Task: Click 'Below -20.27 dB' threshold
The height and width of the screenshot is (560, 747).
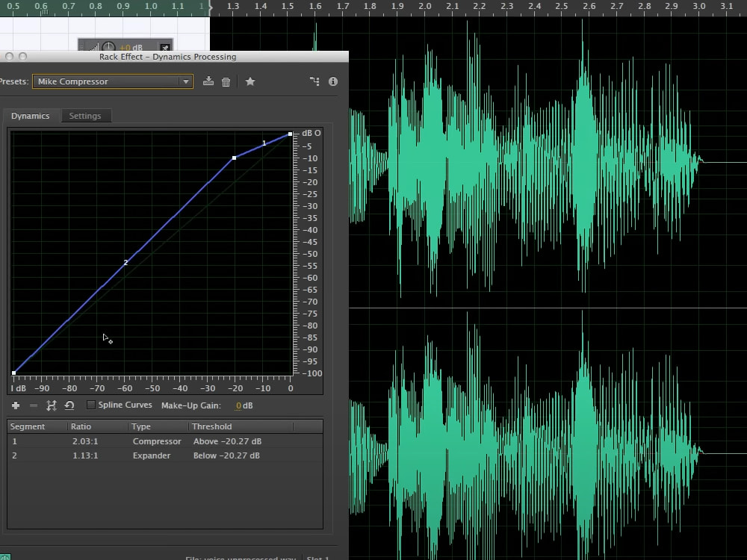Action: click(226, 455)
